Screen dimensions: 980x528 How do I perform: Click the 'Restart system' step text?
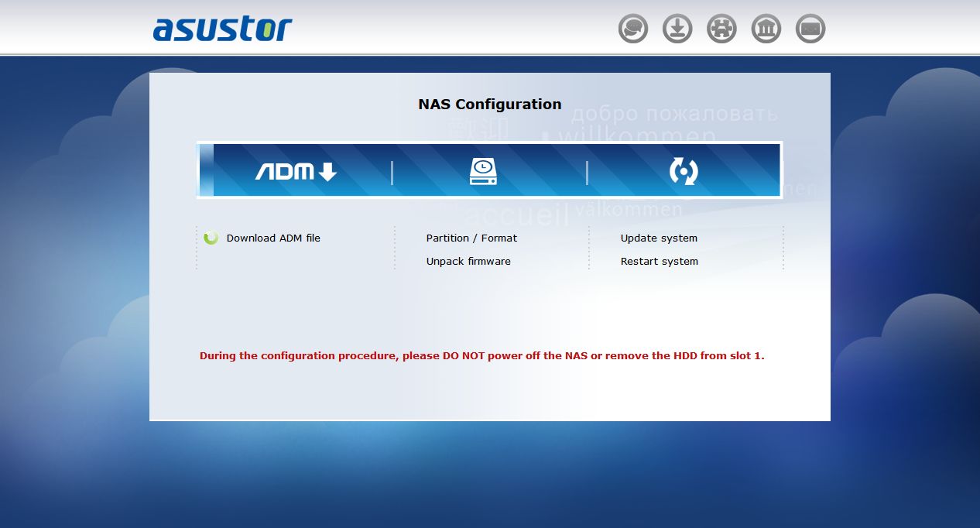(660, 261)
